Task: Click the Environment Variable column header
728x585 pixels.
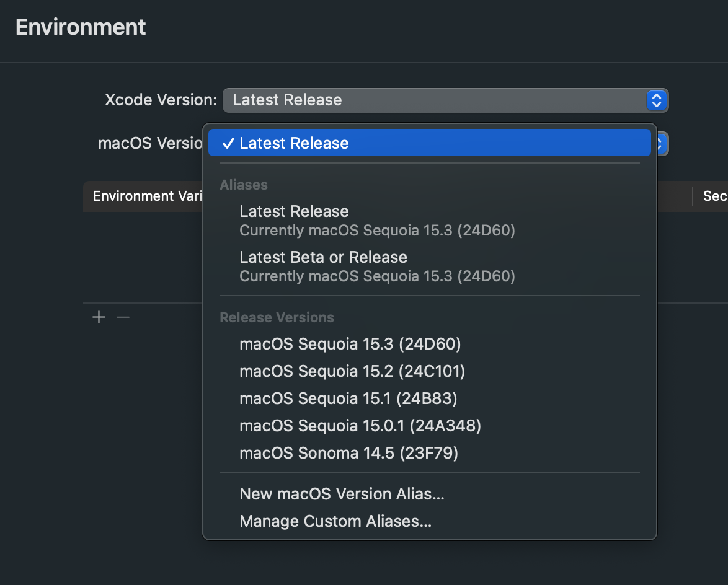Action: (x=147, y=196)
